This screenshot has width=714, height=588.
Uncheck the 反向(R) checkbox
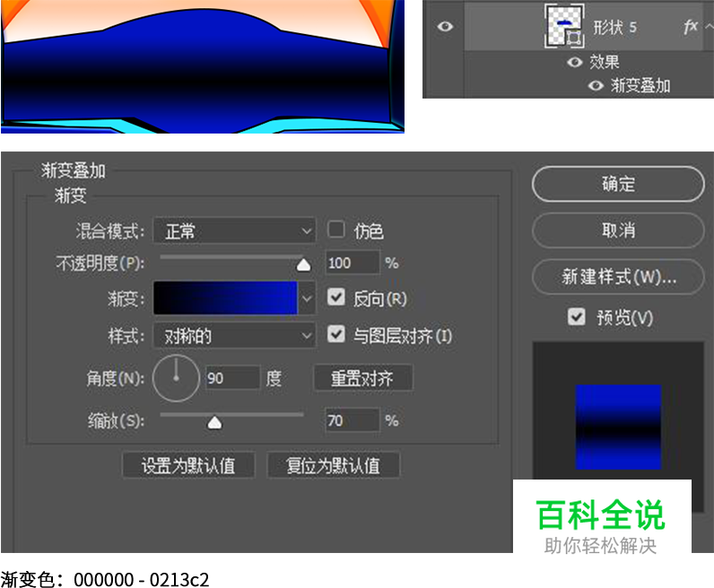336,298
